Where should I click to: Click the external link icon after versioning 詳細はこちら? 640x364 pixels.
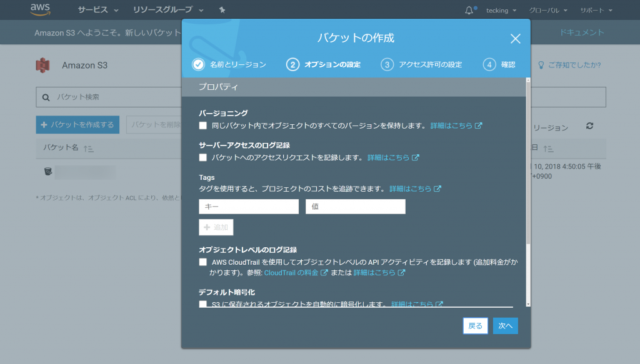478,125
